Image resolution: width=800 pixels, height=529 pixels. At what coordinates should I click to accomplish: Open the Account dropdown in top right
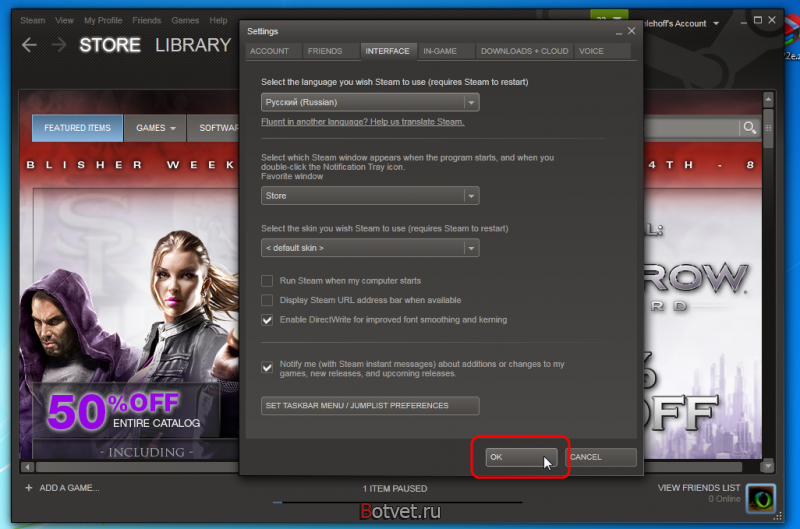click(x=681, y=23)
